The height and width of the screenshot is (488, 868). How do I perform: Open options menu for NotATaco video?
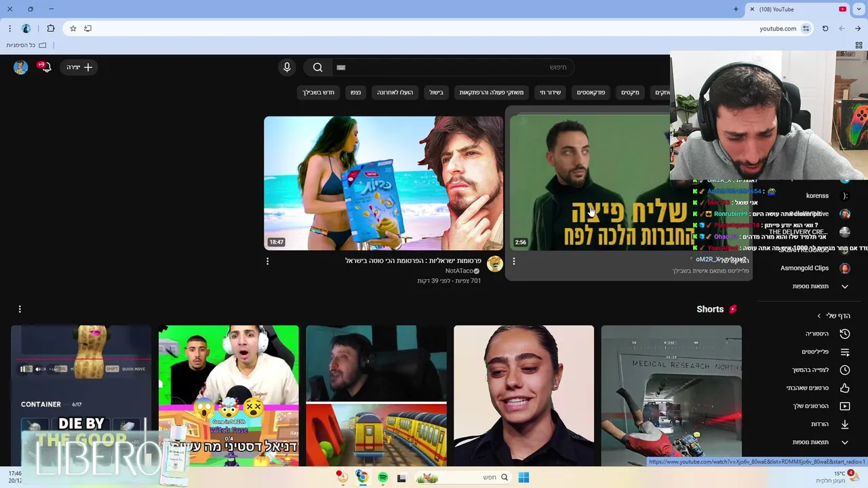click(x=267, y=261)
